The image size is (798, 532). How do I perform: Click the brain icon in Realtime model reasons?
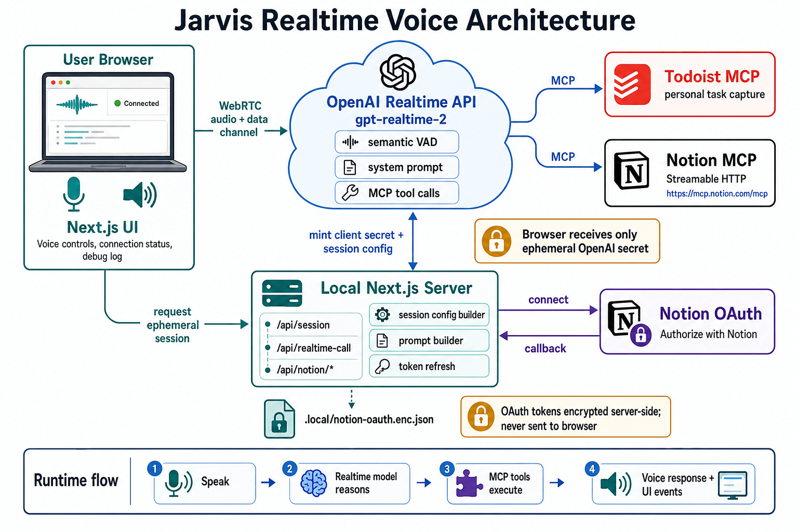click(x=314, y=483)
